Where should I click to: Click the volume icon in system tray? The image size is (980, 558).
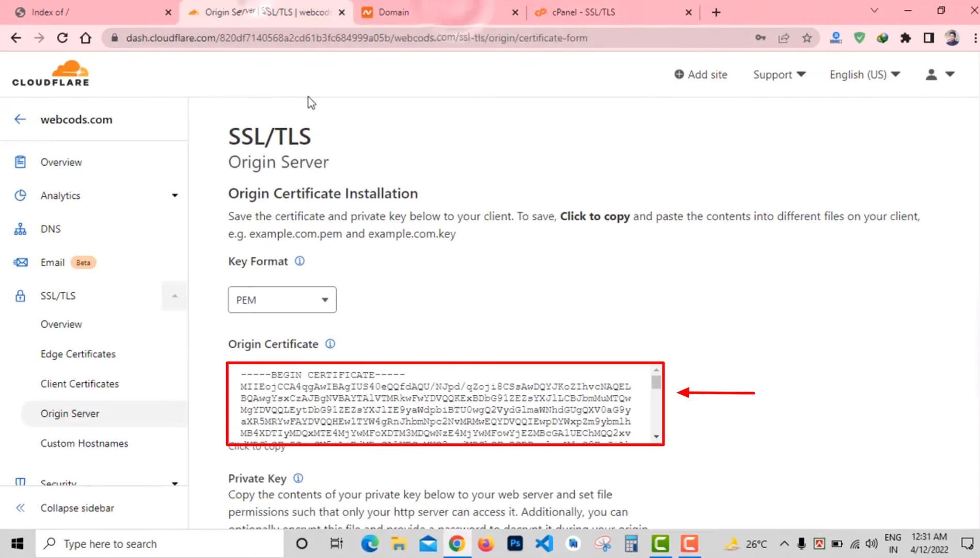pyautogui.click(x=872, y=544)
